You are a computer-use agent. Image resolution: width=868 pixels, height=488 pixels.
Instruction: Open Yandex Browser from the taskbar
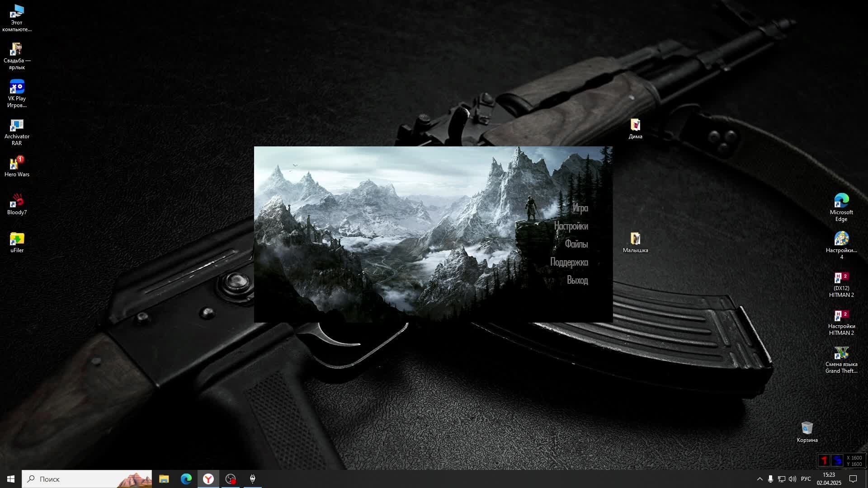point(208,479)
